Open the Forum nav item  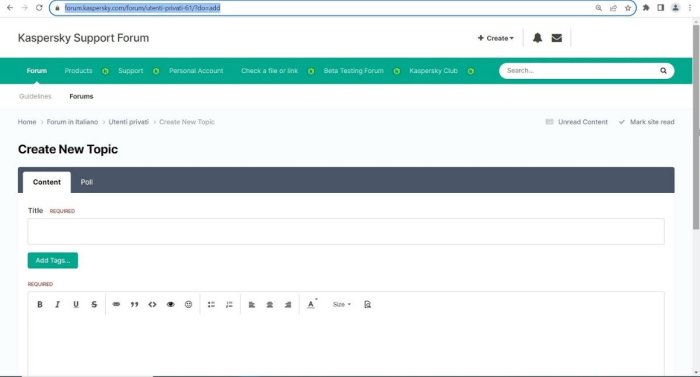37,71
